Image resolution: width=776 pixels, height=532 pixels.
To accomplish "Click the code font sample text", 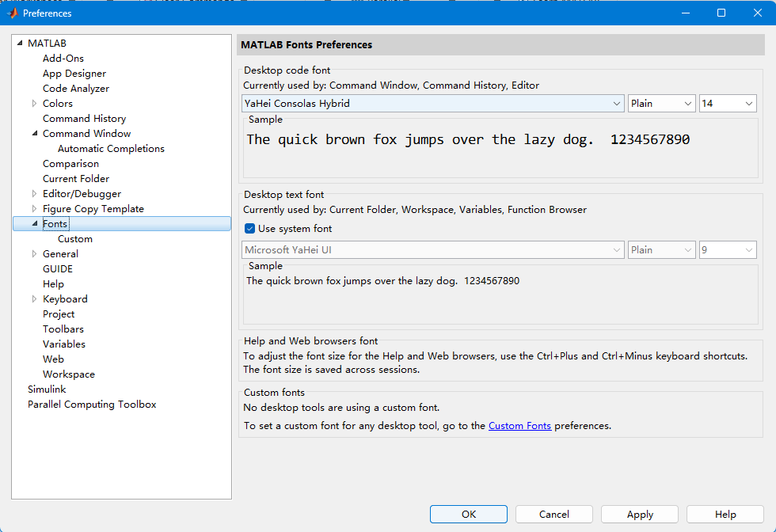I will pos(468,140).
